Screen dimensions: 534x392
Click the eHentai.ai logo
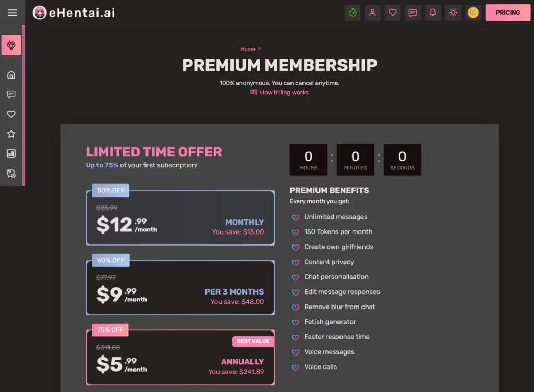(74, 13)
